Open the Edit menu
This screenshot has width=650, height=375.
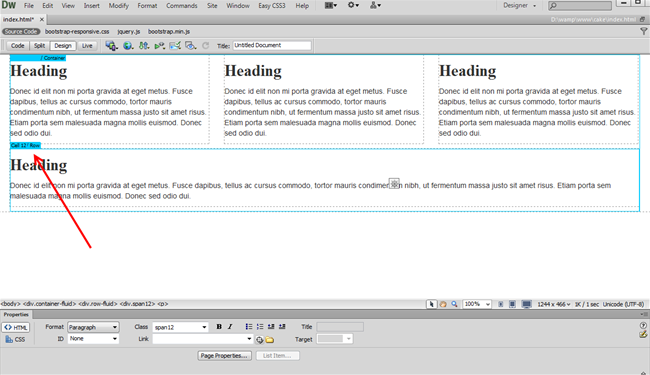tap(48, 6)
